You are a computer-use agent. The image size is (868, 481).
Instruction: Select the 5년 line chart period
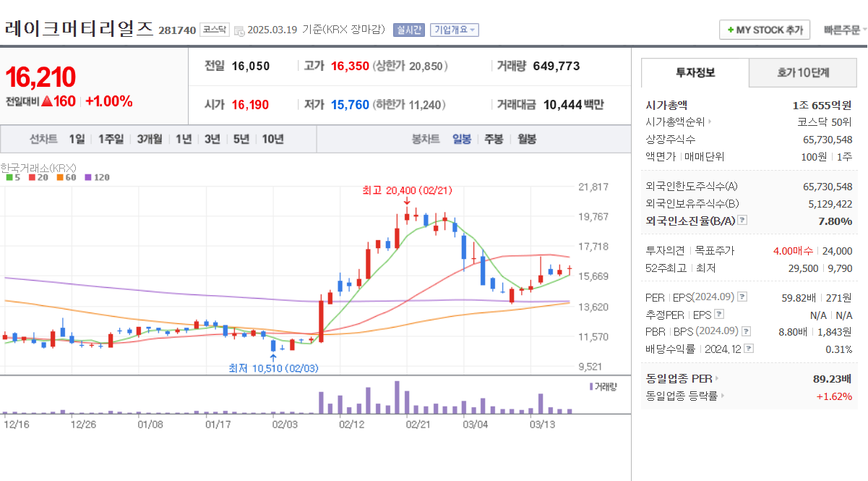[x=241, y=139]
